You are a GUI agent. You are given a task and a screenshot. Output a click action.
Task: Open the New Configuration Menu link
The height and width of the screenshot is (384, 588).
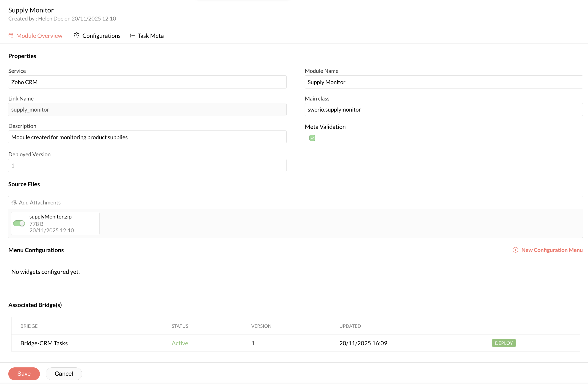[x=552, y=250]
